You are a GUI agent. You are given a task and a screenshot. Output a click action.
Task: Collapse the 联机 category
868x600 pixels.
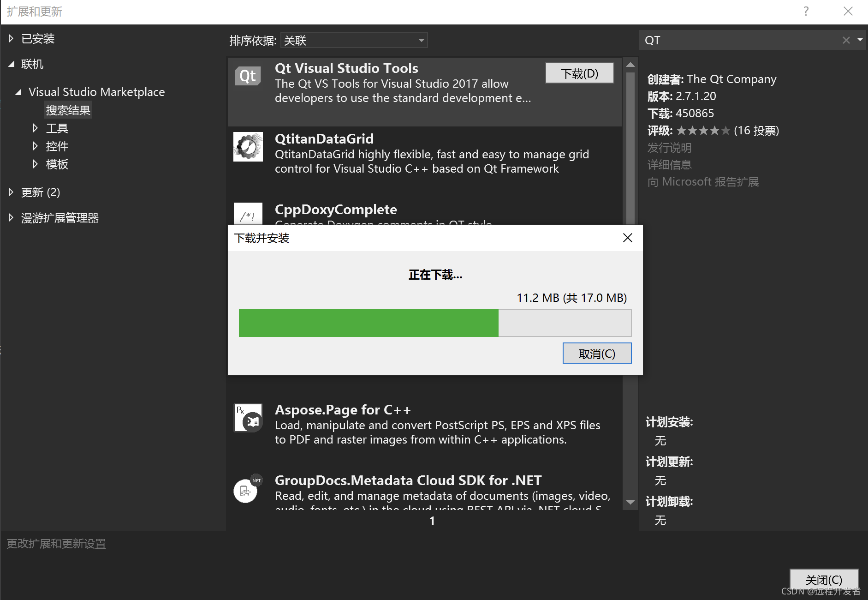coord(11,64)
